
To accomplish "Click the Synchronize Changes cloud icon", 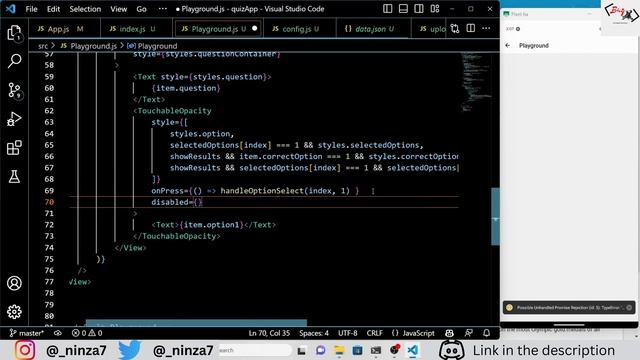I will (x=58, y=333).
